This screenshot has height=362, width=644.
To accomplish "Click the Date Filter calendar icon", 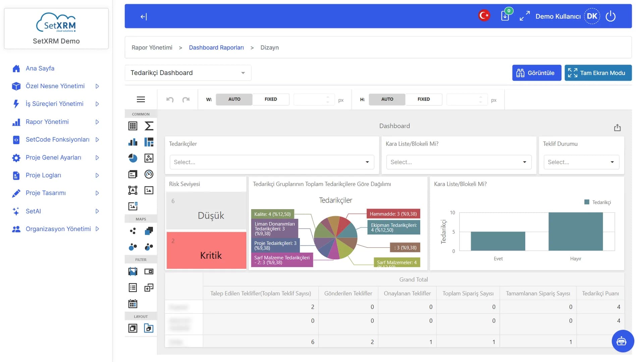I will point(133,304).
